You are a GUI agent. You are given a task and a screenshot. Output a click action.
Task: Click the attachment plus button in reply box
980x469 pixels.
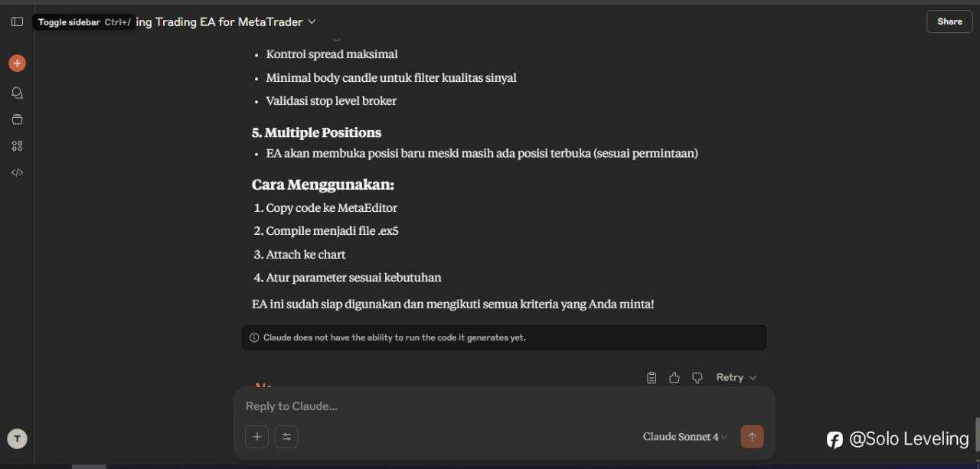(x=256, y=437)
